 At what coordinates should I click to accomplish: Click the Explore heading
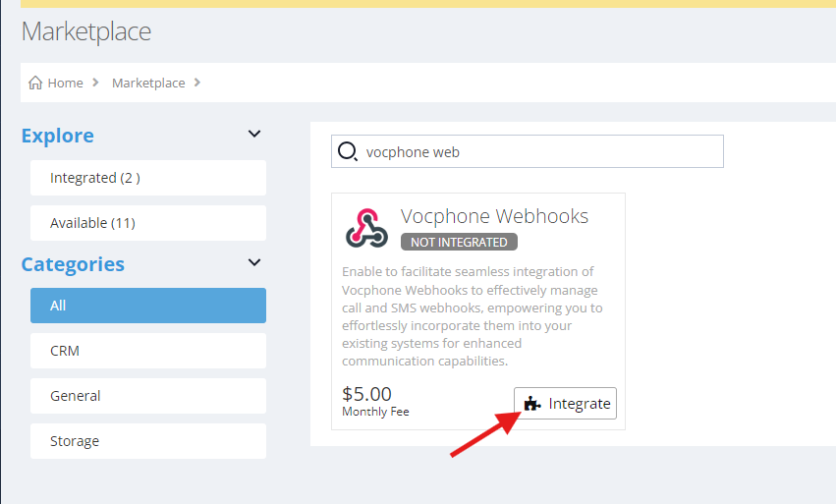(58, 136)
